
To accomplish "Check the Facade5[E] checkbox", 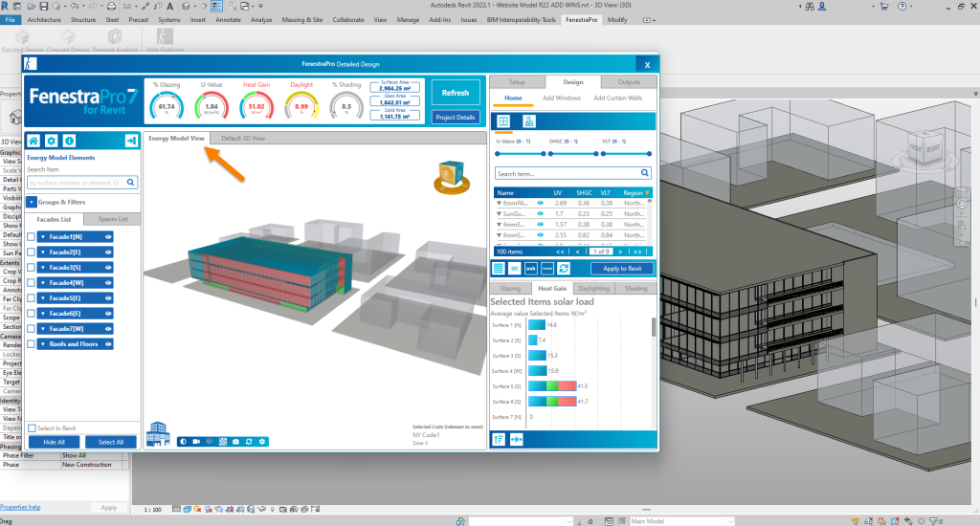I will [x=32, y=298].
